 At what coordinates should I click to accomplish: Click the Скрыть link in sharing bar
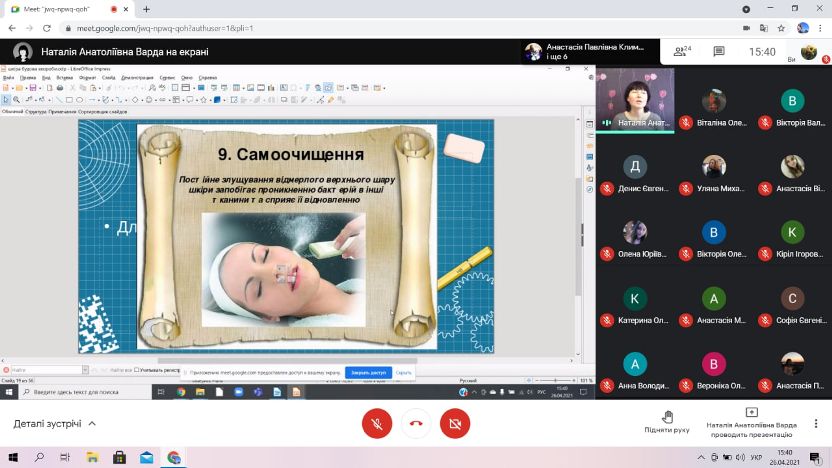click(x=404, y=372)
